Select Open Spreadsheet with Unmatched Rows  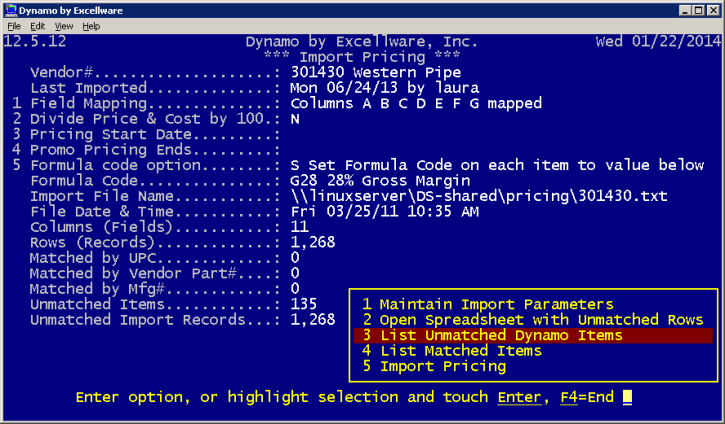click(533, 320)
